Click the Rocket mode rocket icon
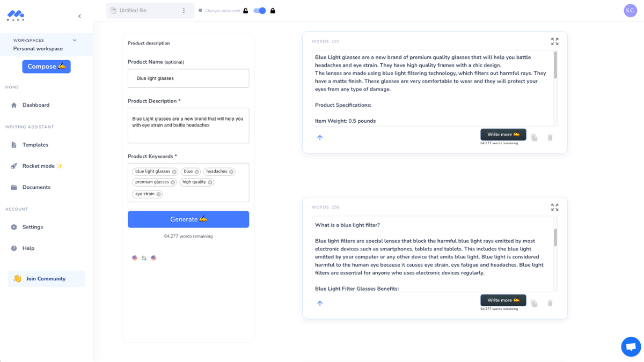Viewport: 644px width, 362px height. click(x=14, y=166)
